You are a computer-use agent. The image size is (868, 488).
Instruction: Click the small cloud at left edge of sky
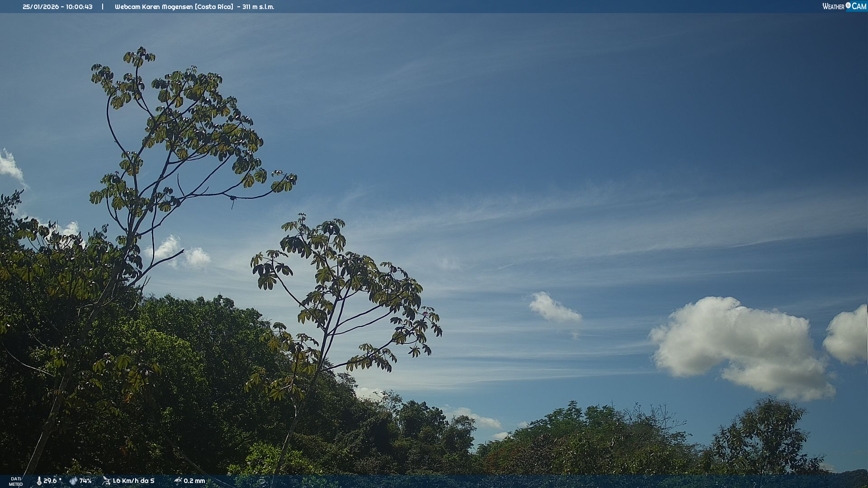(x=10, y=166)
